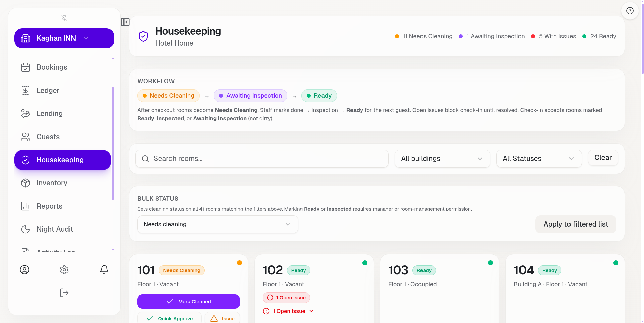Open the All buildings dropdown

442,159
